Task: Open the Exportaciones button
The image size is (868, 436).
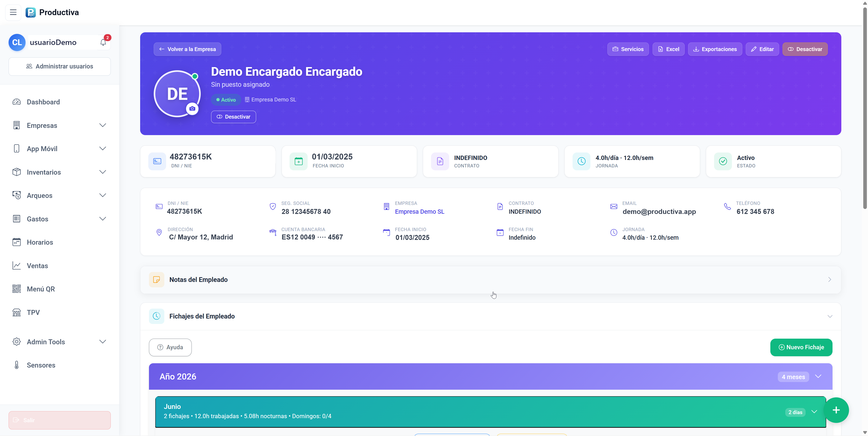Action: point(715,49)
